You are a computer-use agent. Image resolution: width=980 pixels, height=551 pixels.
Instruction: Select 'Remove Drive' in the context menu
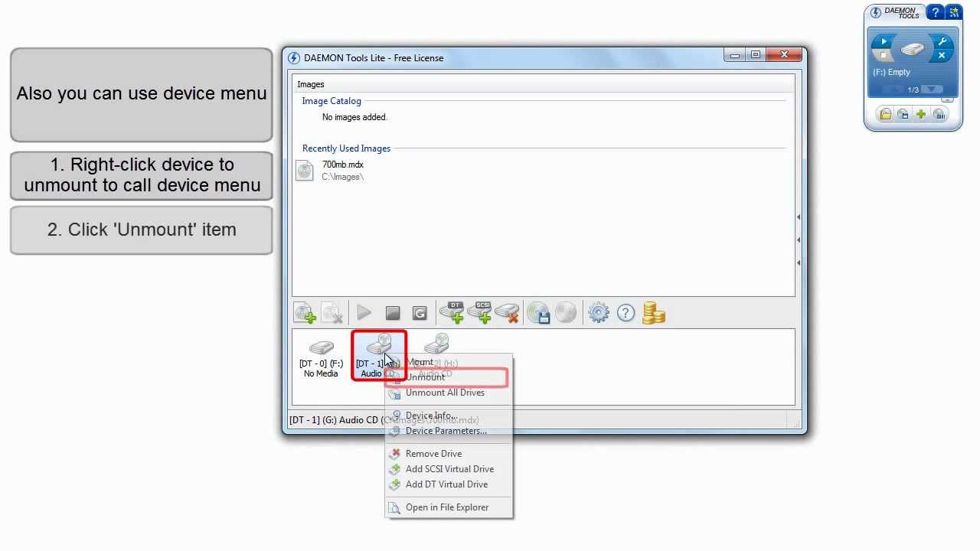(x=449, y=454)
